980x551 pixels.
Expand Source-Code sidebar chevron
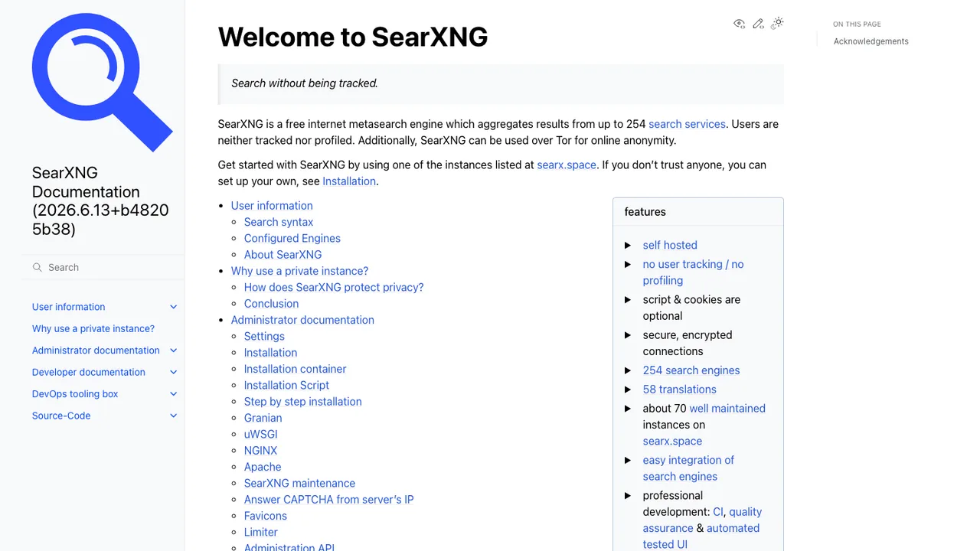(x=173, y=416)
